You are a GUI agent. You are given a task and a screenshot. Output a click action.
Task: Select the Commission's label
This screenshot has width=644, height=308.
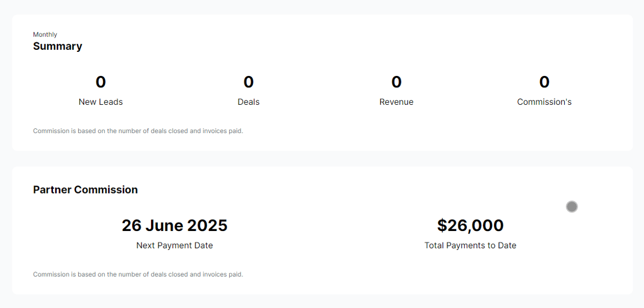[544, 102]
